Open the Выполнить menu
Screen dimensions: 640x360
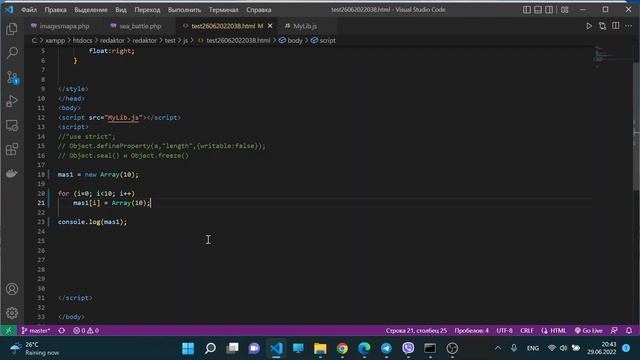point(184,9)
